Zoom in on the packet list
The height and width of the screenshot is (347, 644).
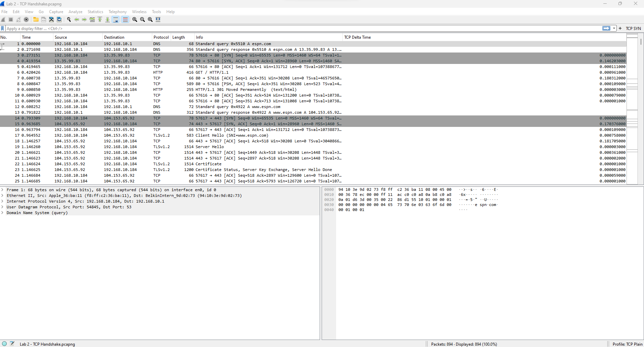pyautogui.click(x=134, y=20)
